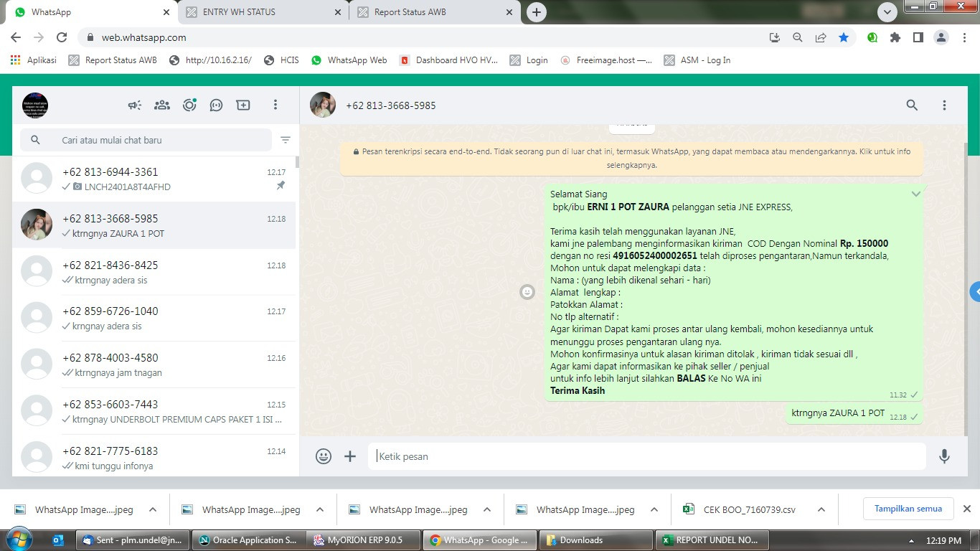Open Downloads folder from taskbar
The width and height of the screenshot is (980, 551).
[594, 540]
